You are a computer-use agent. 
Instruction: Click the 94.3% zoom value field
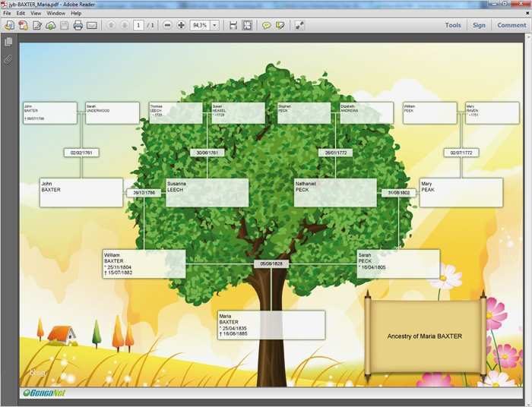point(200,25)
